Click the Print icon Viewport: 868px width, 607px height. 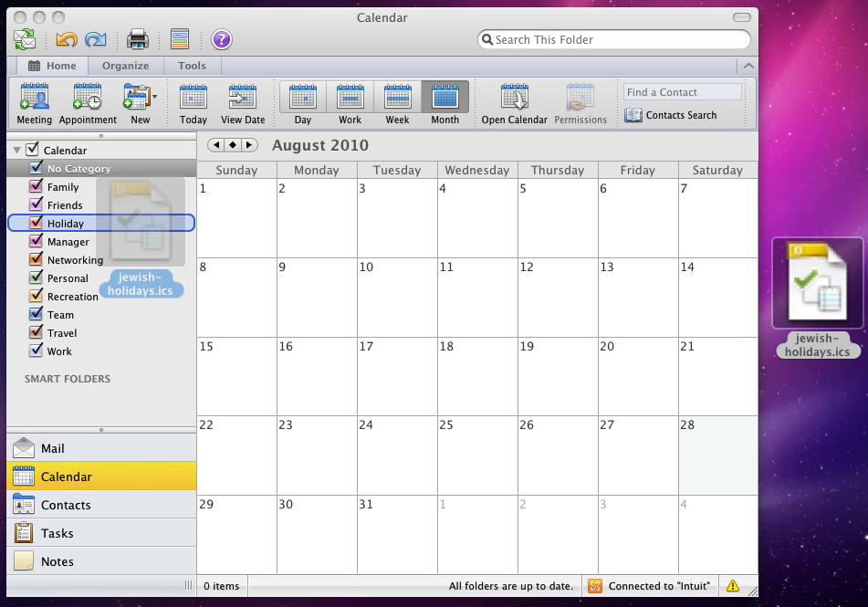(x=137, y=38)
